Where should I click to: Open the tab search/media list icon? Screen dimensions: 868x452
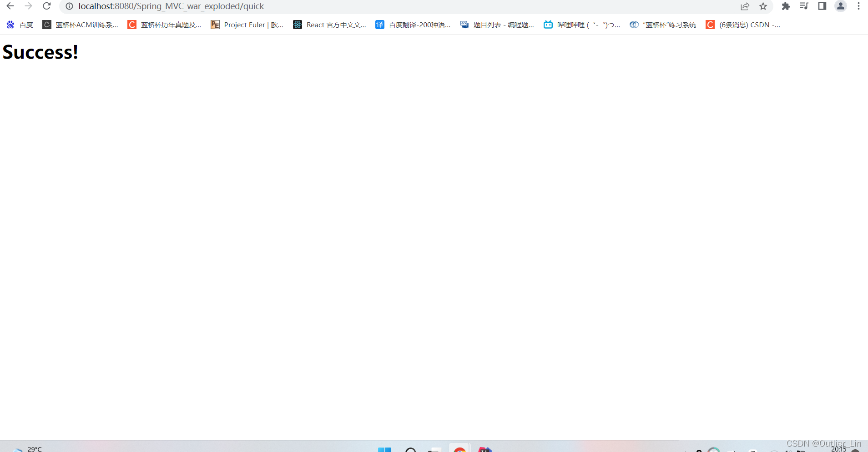804,6
